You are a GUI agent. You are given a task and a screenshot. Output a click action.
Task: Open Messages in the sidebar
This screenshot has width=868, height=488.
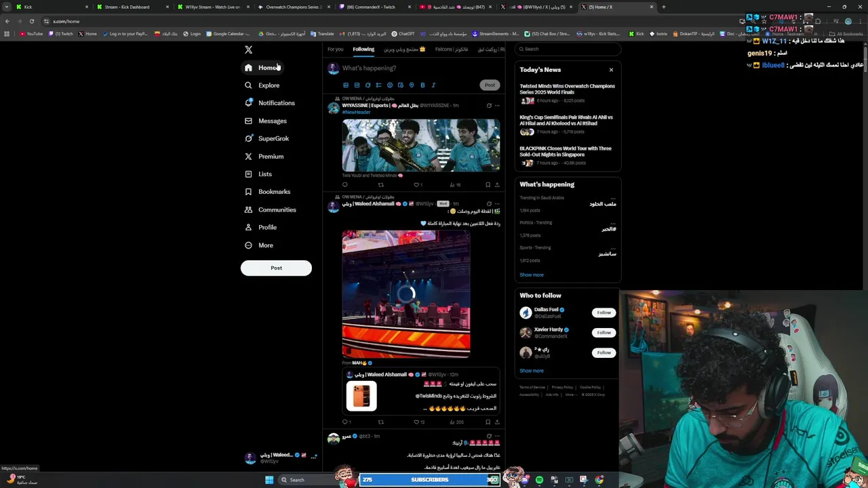tap(266, 121)
